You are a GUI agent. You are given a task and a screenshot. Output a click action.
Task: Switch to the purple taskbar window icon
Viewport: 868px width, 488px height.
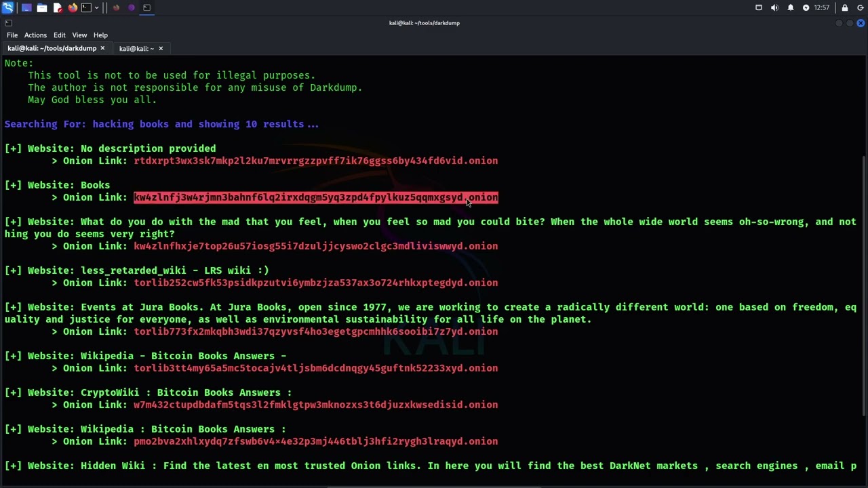[x=132, y=7]
